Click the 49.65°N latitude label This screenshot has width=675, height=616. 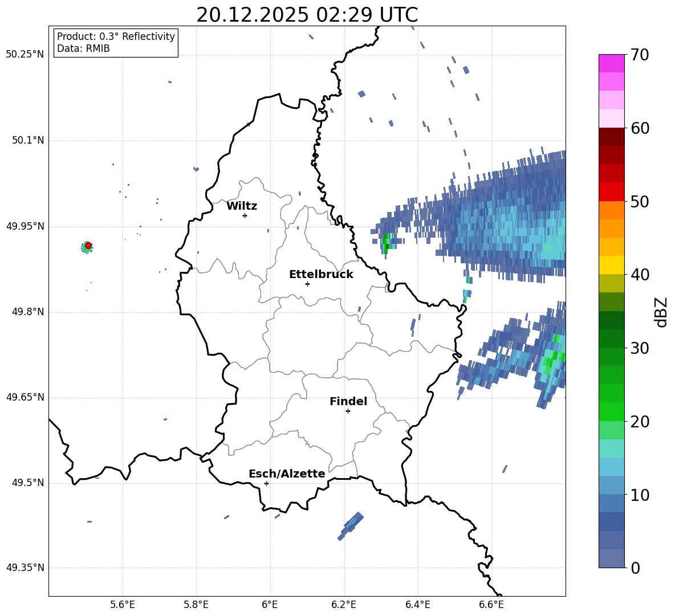[x=25, y=397]
